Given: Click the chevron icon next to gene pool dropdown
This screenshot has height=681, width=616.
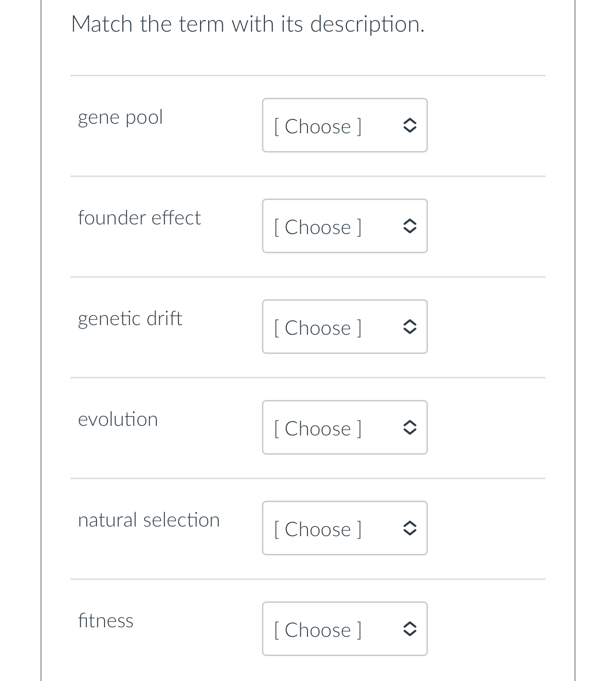Looking at the screenshot, I should [x=410, y=126].
